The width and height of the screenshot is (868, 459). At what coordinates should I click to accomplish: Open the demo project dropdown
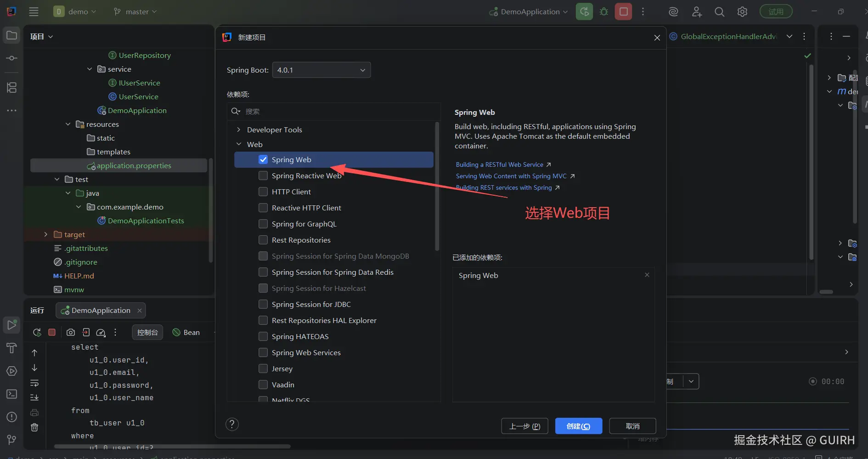pyautogui.click(x=75, y=12)
